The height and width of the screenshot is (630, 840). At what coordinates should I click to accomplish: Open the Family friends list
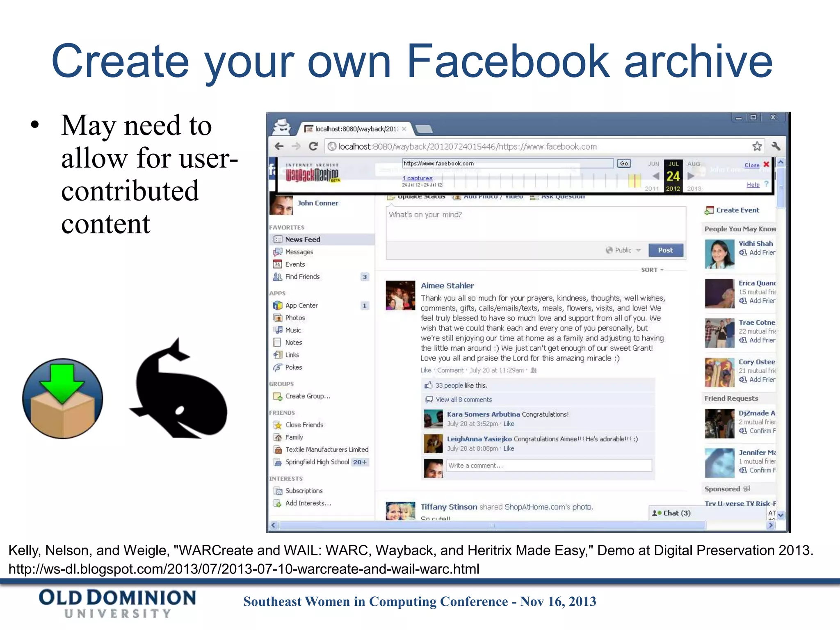click(294, 437)
